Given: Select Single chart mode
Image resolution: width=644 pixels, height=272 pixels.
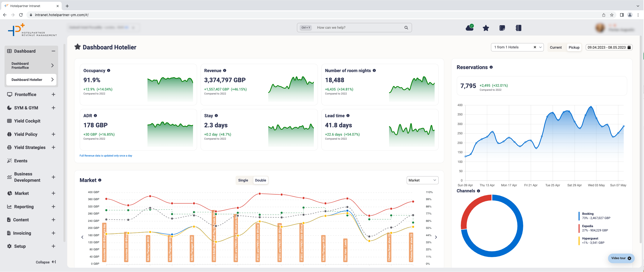Looking at the screenshot, I should 243,180.
